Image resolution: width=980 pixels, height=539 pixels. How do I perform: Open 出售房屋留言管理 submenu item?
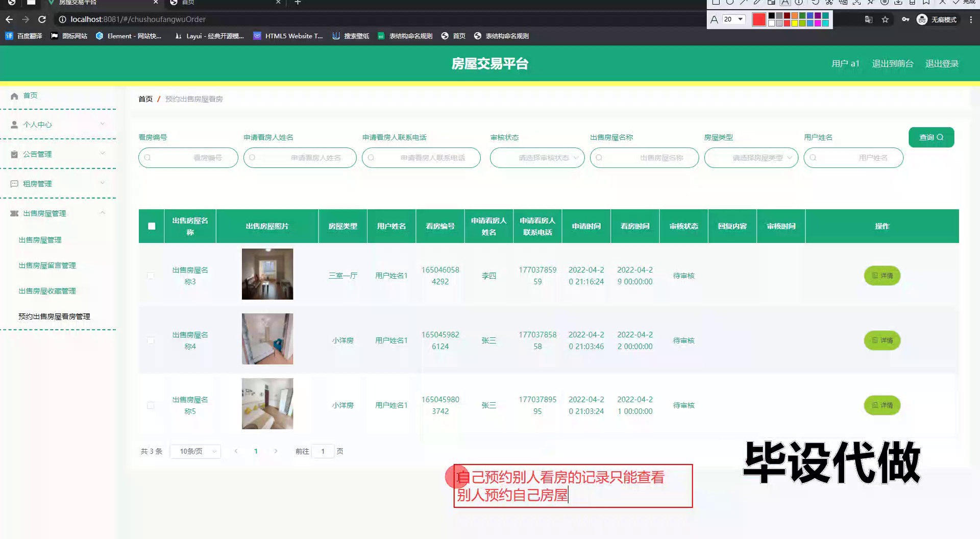point(47,265)
